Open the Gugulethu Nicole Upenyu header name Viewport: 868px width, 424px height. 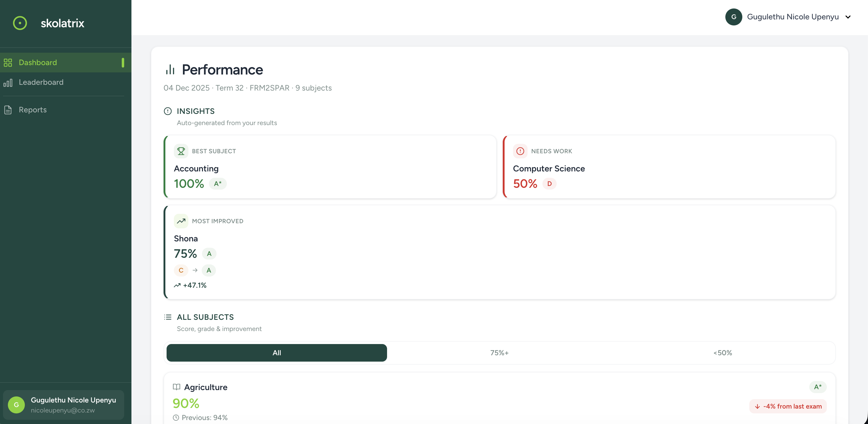point(793,17)
